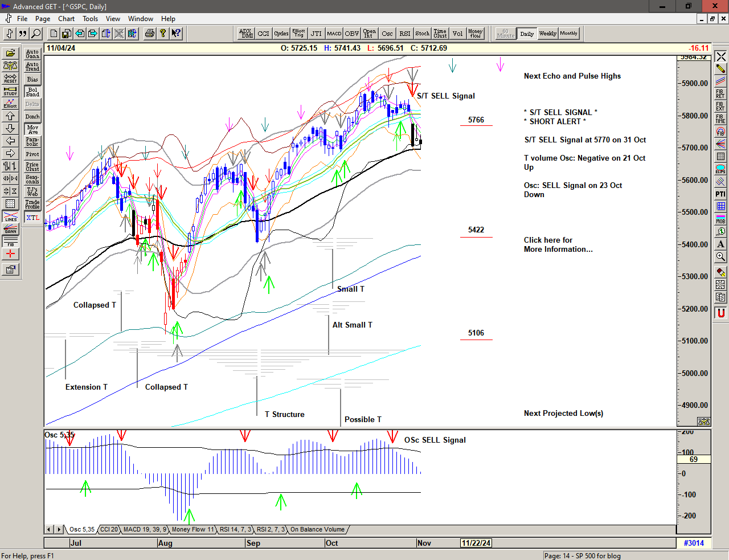
Task: Toggle the XTL indicator
Action: click(32, 218)
